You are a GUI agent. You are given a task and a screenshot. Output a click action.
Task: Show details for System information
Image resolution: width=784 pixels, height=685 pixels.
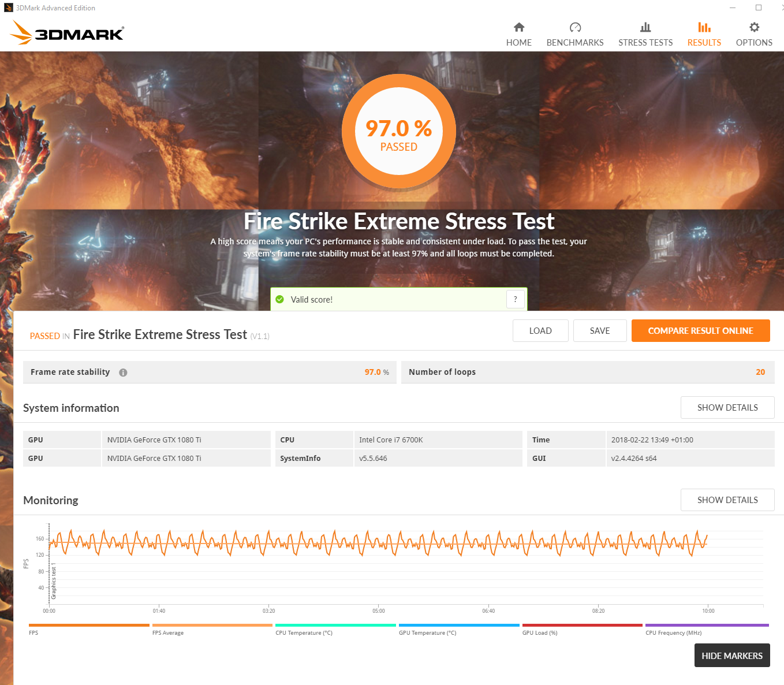[x=727, y=407]
